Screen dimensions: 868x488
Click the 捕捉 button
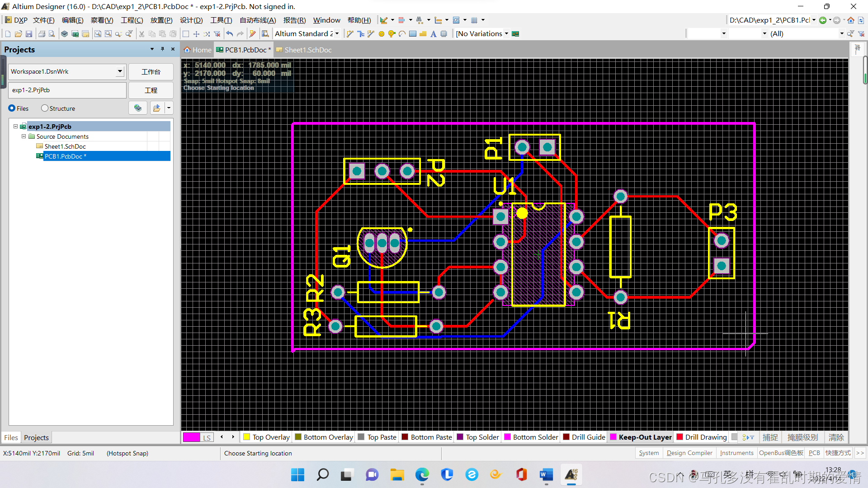(770, 437)
